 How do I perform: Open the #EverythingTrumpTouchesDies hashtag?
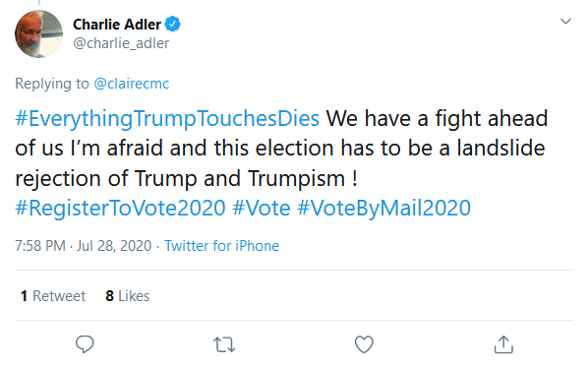click(x=167, y=119)
